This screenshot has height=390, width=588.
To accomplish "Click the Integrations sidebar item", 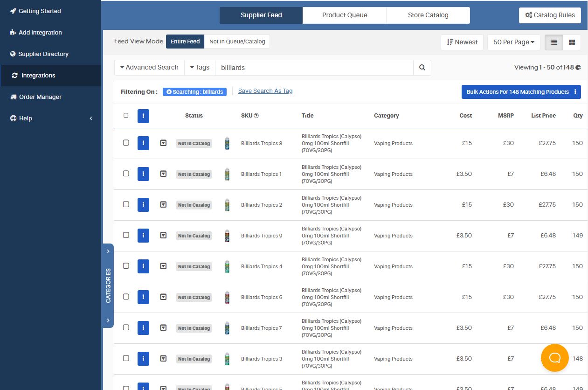I will tap(51, 76).
